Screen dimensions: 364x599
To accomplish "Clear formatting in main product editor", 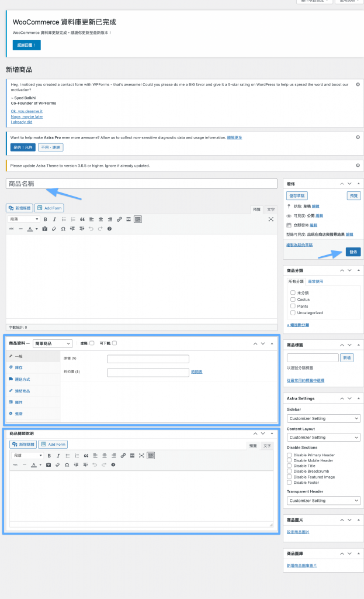I will tap(54, 229).
